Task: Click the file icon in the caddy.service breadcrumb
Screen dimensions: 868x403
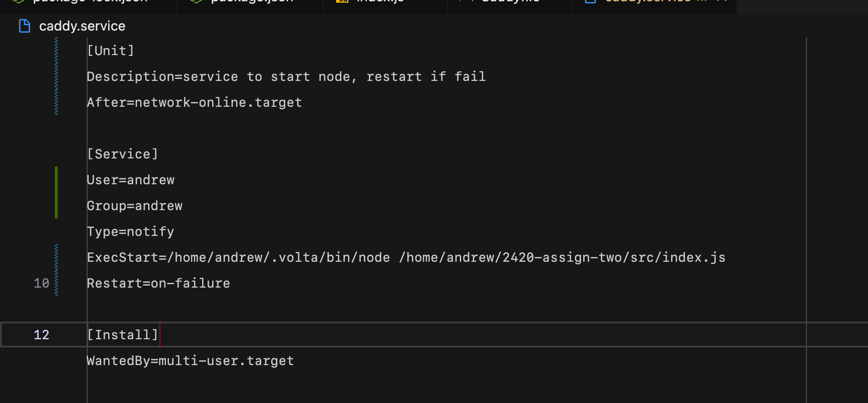Action: click(24, 26)
